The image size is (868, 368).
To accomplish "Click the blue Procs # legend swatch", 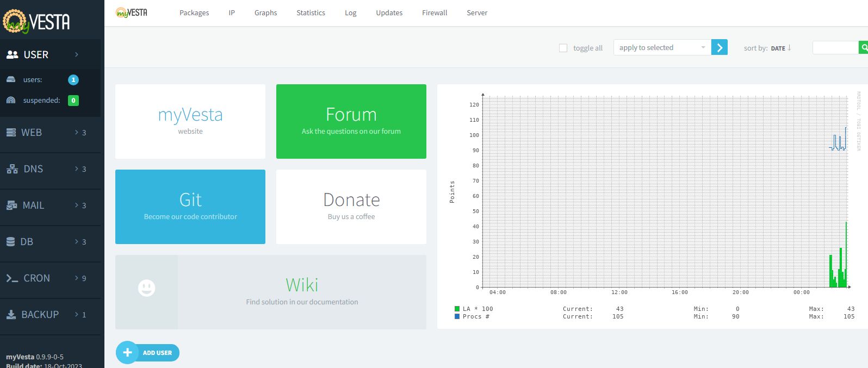I will [457, 316].
